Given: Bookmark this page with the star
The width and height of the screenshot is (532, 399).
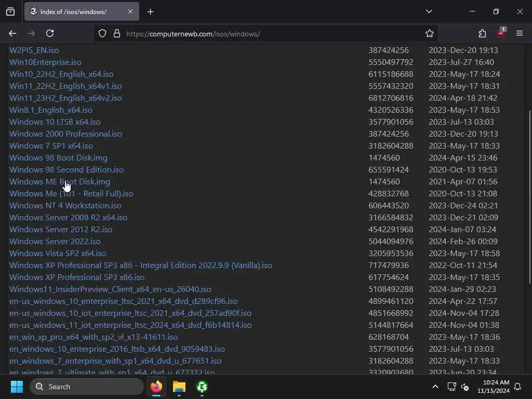Looking at the screenshot, I should pos(430,34).
